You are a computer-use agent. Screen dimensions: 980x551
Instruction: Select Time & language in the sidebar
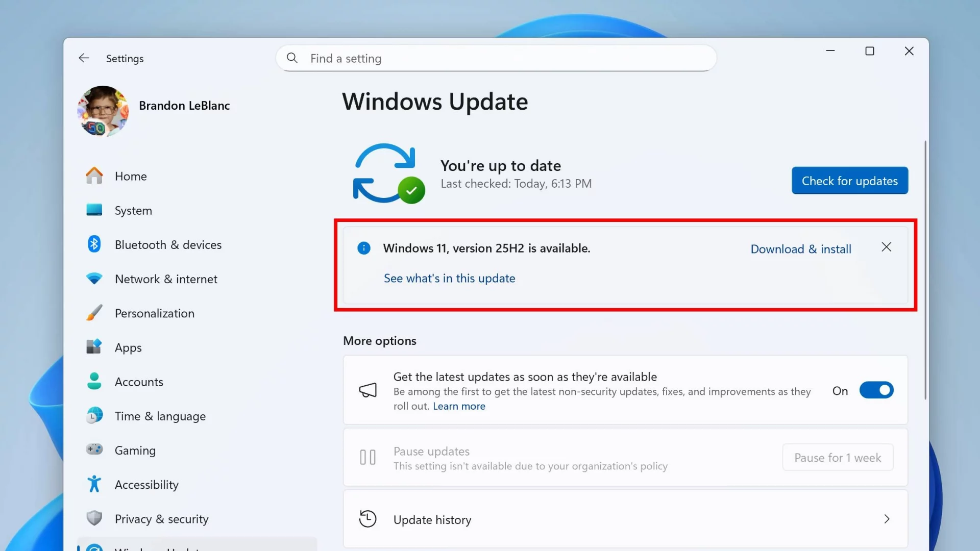point(160,416)
